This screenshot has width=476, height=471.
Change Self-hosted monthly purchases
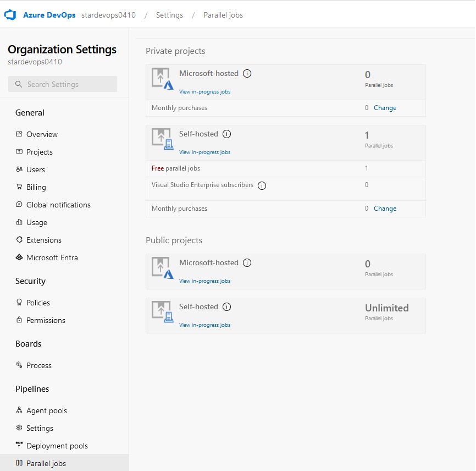coord(385,209)
